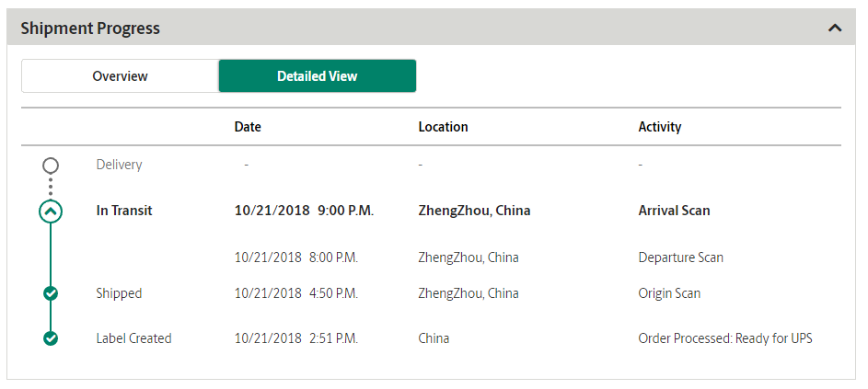Click the Location column header

pos(443,127)
